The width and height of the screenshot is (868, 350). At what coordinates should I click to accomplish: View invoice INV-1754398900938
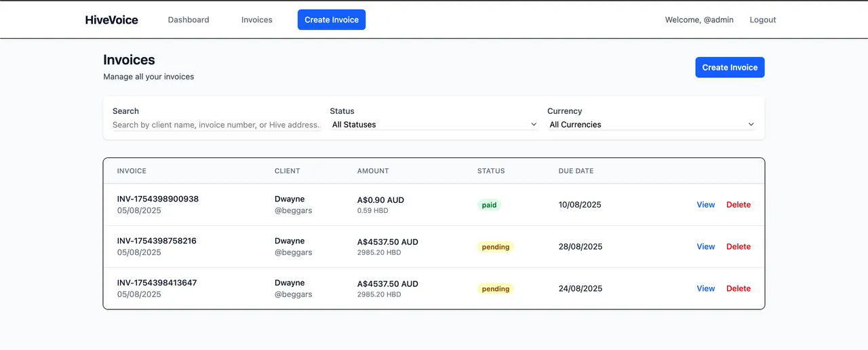pyautogui.click(x=706, y=205)
